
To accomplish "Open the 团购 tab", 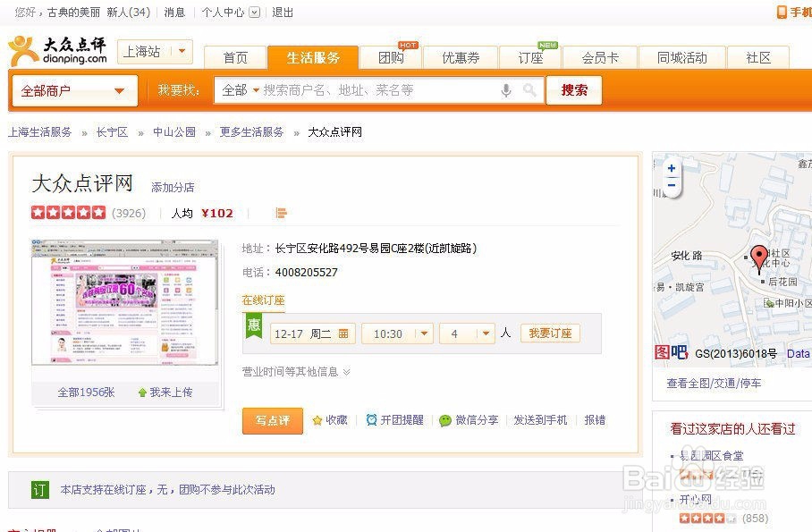I will point(391,58).
